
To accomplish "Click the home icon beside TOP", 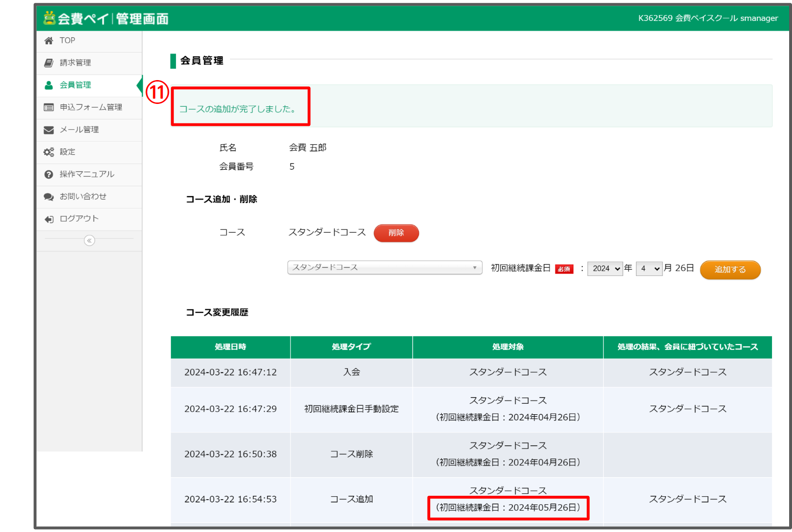I will (49, 41).
